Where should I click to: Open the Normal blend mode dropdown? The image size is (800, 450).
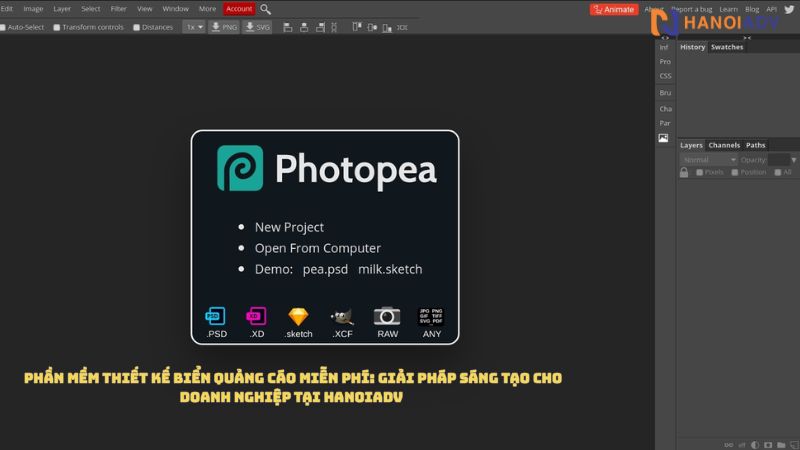point(709,160)
